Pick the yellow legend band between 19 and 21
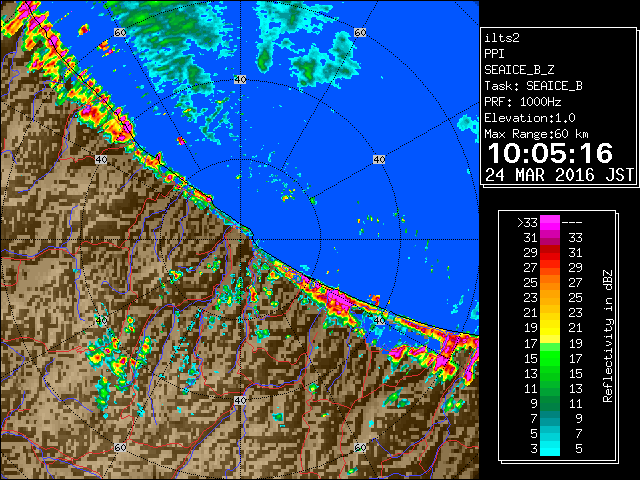The height and width of the screenshot is (480, 640). [550, 328]
